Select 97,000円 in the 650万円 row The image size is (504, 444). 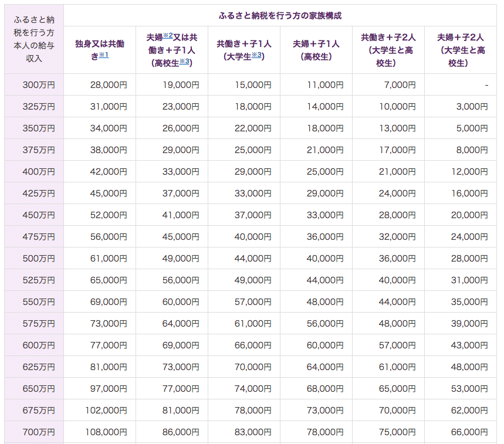(109, 389)
